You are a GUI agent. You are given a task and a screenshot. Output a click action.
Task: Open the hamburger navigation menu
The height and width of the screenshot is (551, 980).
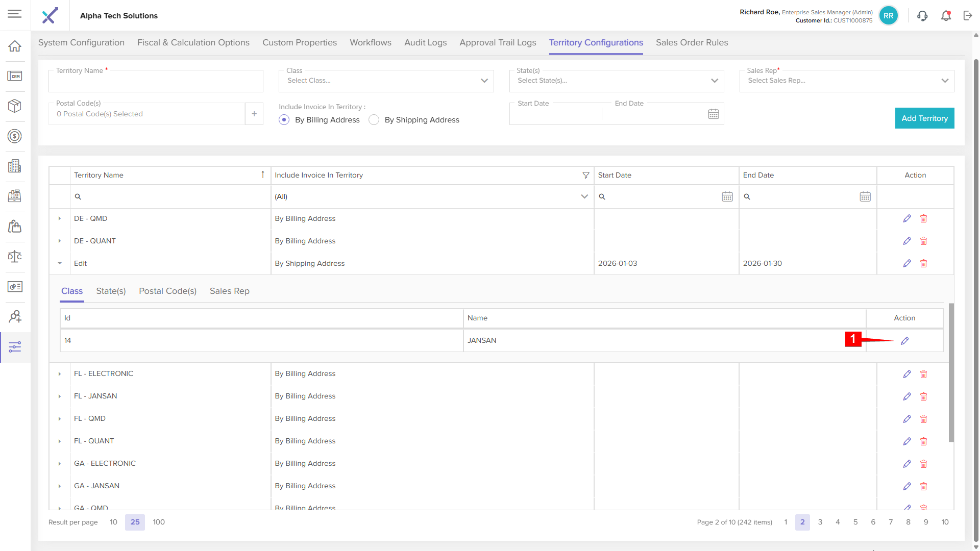[15, 14]
